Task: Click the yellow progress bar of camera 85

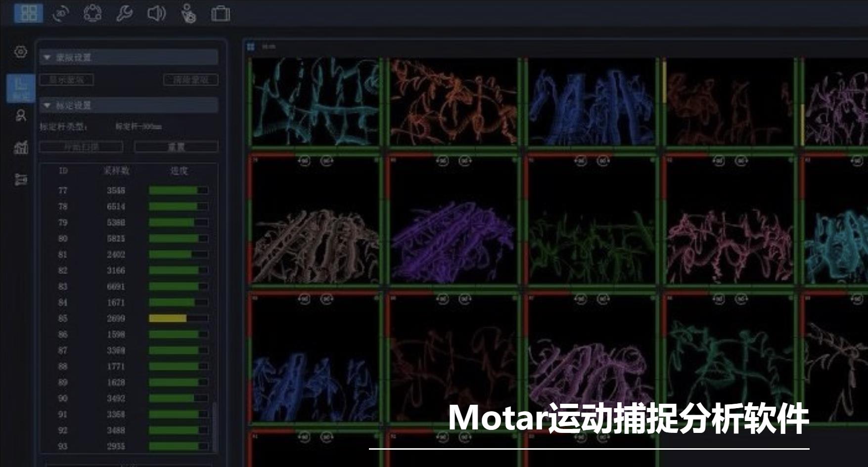Action: click(x=179, y=318)
